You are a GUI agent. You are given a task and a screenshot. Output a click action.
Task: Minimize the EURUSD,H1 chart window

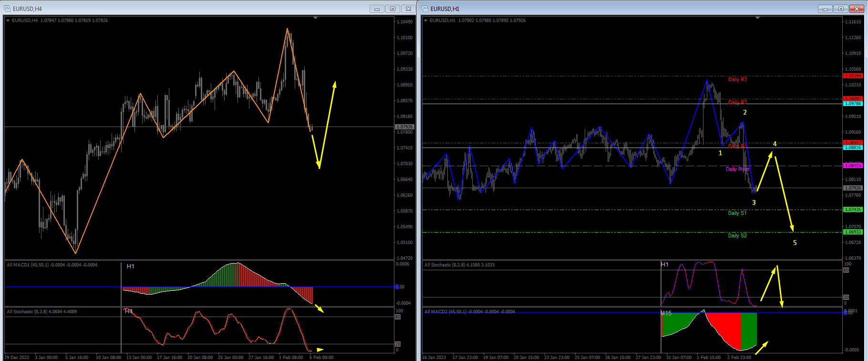click(826, 9)
